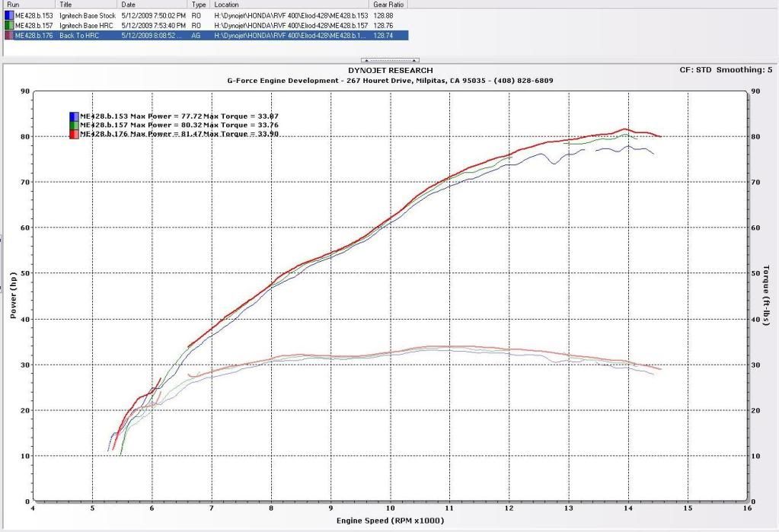Click the Gear Ratio column header
The width and height of the screenshot is (779, 532).
click(389, 5)
